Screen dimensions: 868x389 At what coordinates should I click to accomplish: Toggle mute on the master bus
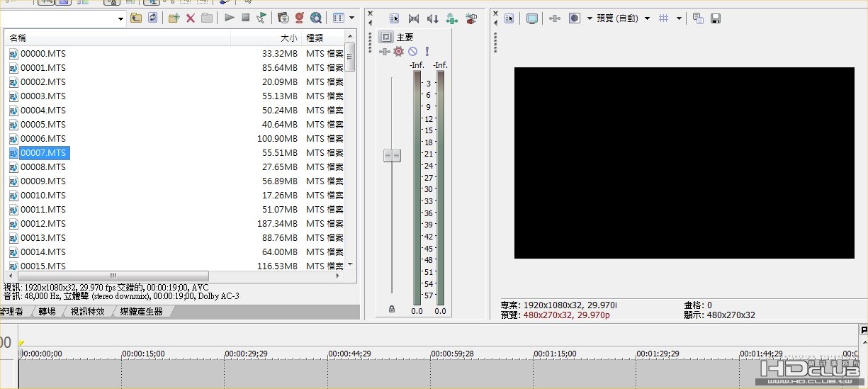click(x=412, y=51)
